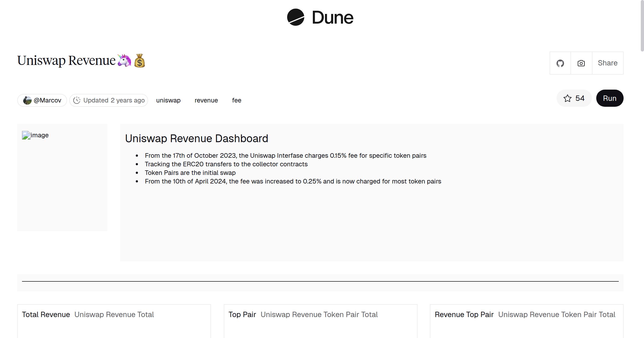The height and width of the screenshot is (338, 644).
Task: Open the revenue tag
Action: coord(206,100)
